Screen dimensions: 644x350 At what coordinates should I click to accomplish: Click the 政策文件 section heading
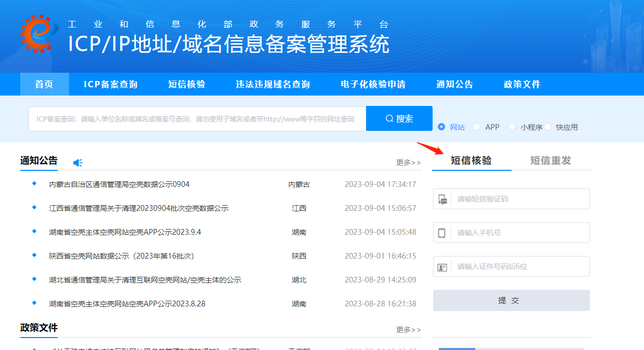(39, 328)
